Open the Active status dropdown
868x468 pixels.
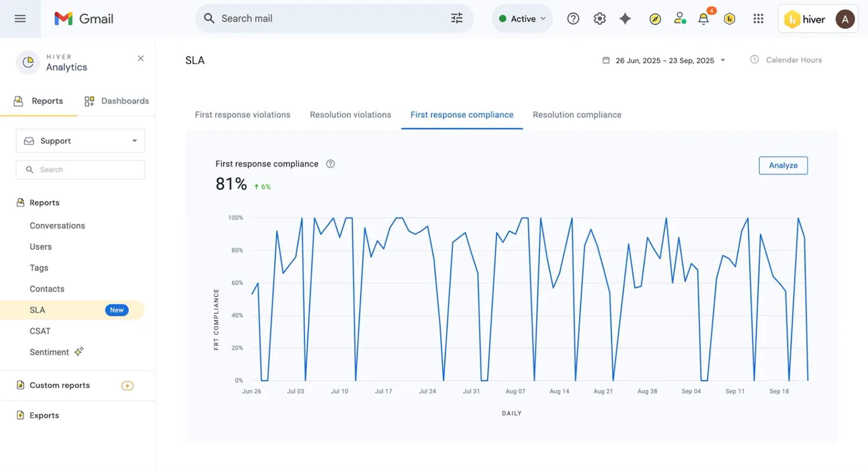point(522,19)
